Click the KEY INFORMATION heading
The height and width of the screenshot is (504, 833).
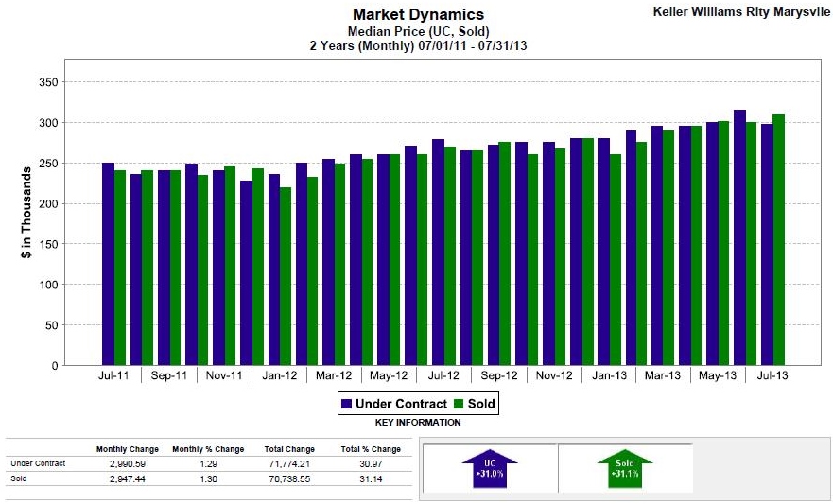[418, 423]
